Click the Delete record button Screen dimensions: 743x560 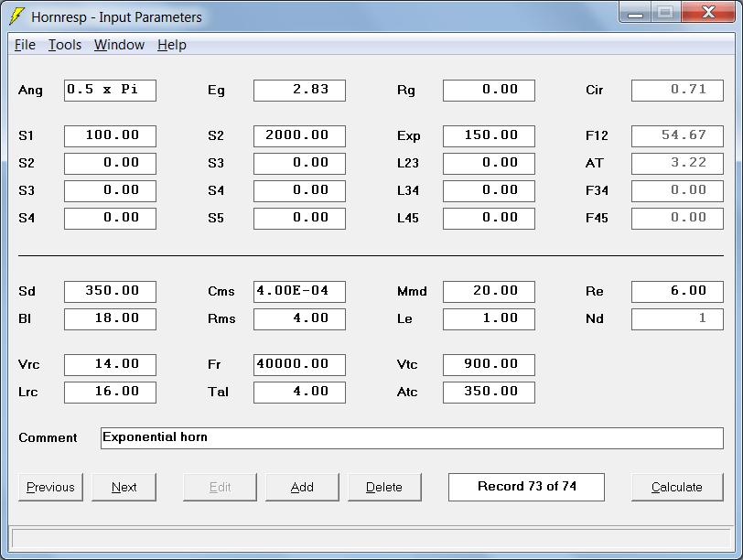pyautogui.click(x=384, y=487)
